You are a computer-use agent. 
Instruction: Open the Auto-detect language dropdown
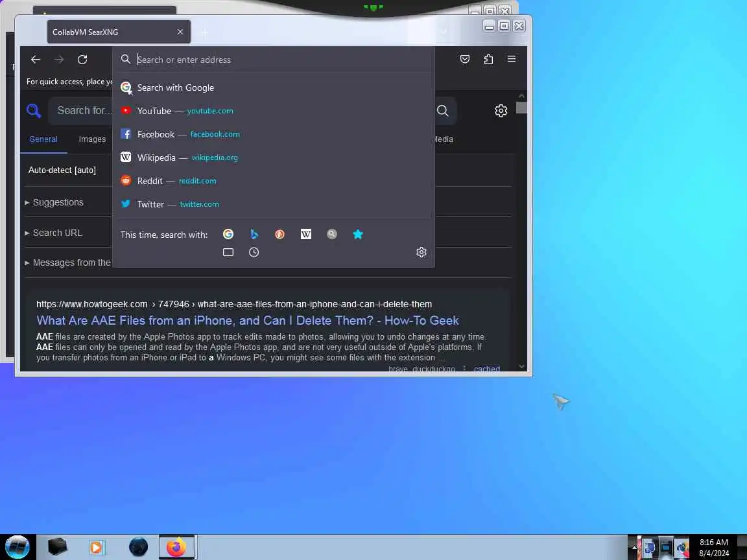(x=62, y=170)
